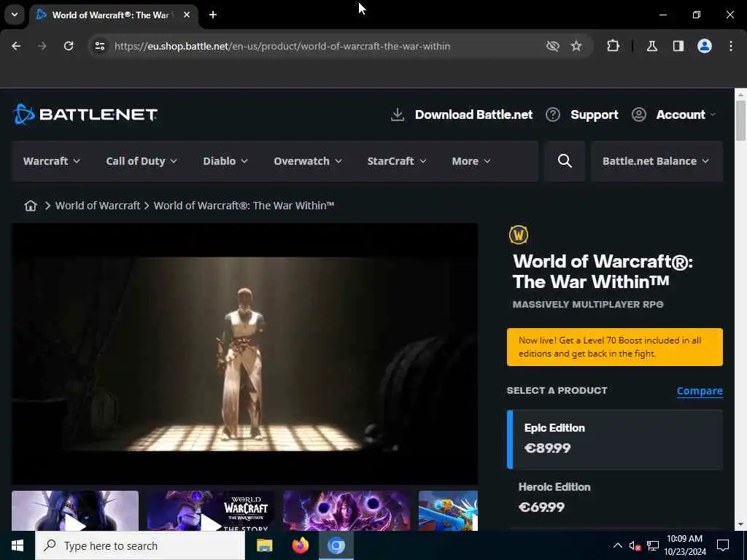Open the tab search dropdown arrow
747x560 pixels.
(x=15, y=15)
